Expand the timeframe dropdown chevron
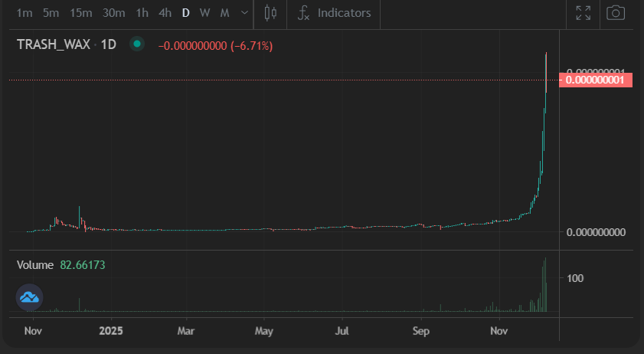The height and width of the screenshot is (354, 644). 244,13
